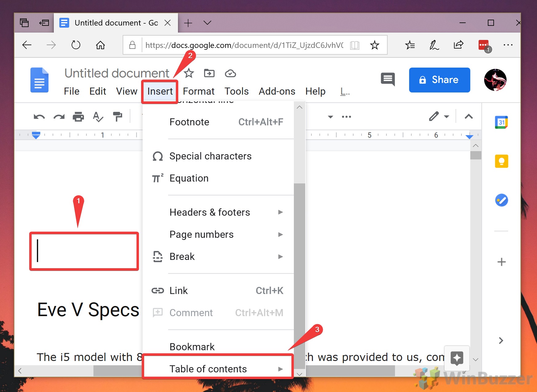This screenshot has height=392, width=537.
Task: Open the Format menu
Action: coord(198,91)
